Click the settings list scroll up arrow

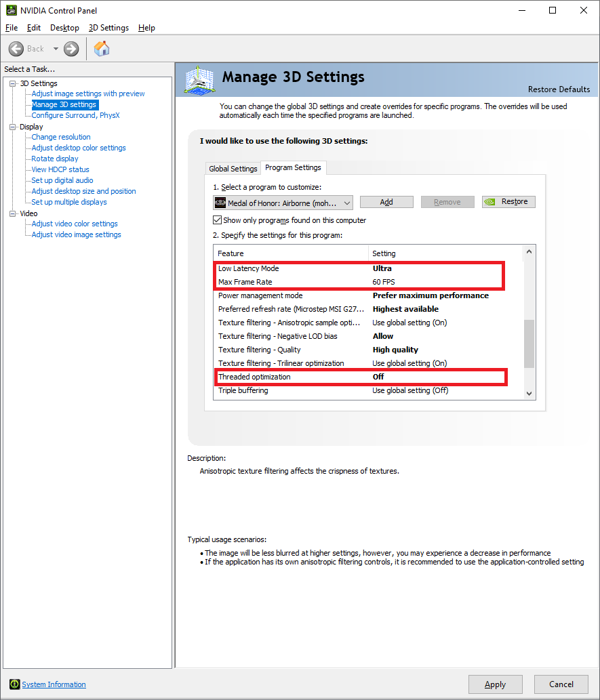529,252
